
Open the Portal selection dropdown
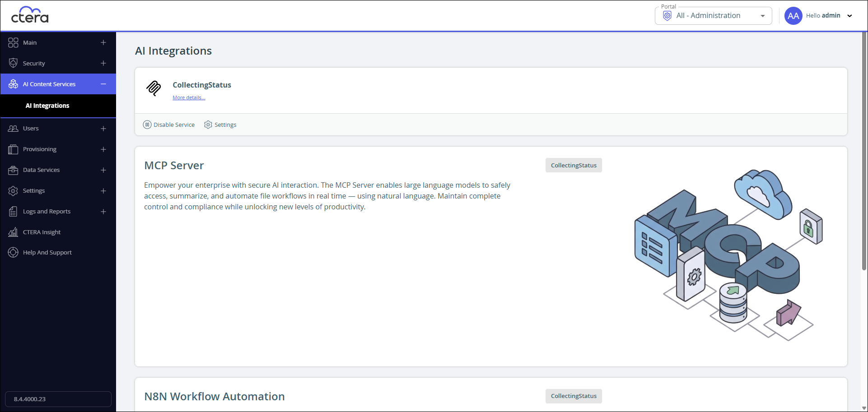pyautogui.click(x=714, y=16)
